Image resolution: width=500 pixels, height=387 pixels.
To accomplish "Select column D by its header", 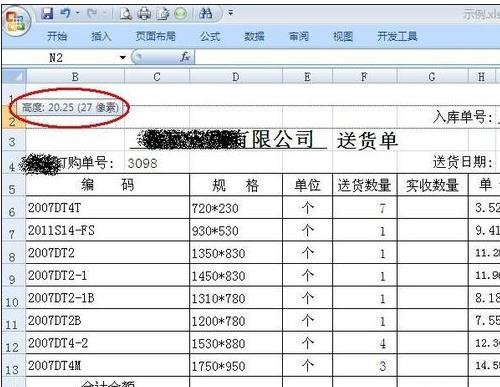I will pyautogui.click(x=236, y=77).
